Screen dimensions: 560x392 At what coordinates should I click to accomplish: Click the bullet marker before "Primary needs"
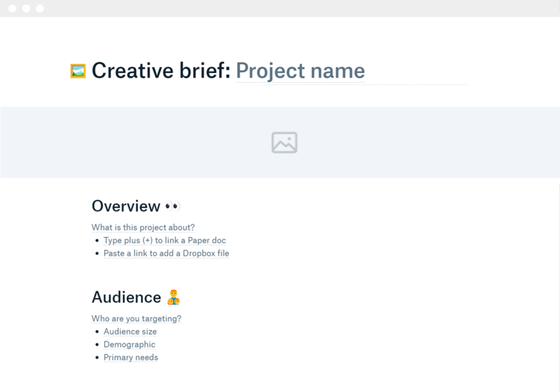point(97,358)
